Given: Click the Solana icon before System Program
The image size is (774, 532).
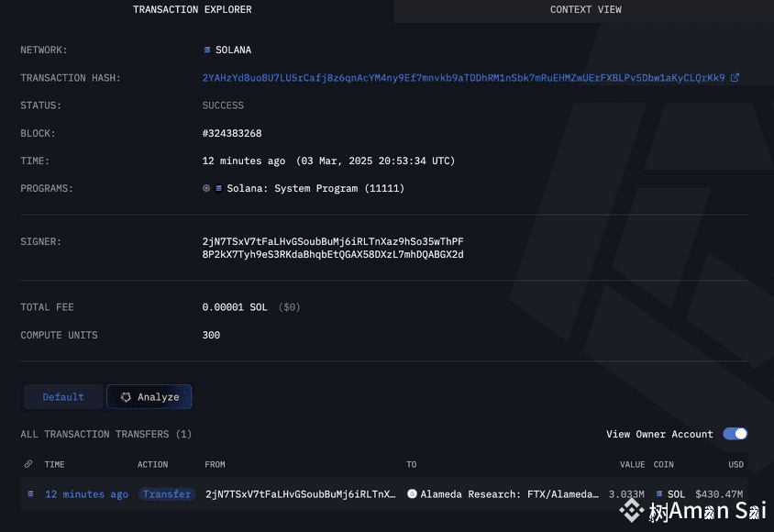Looking at the screenshot, I should pyautogui.click(x=220, y=188).
